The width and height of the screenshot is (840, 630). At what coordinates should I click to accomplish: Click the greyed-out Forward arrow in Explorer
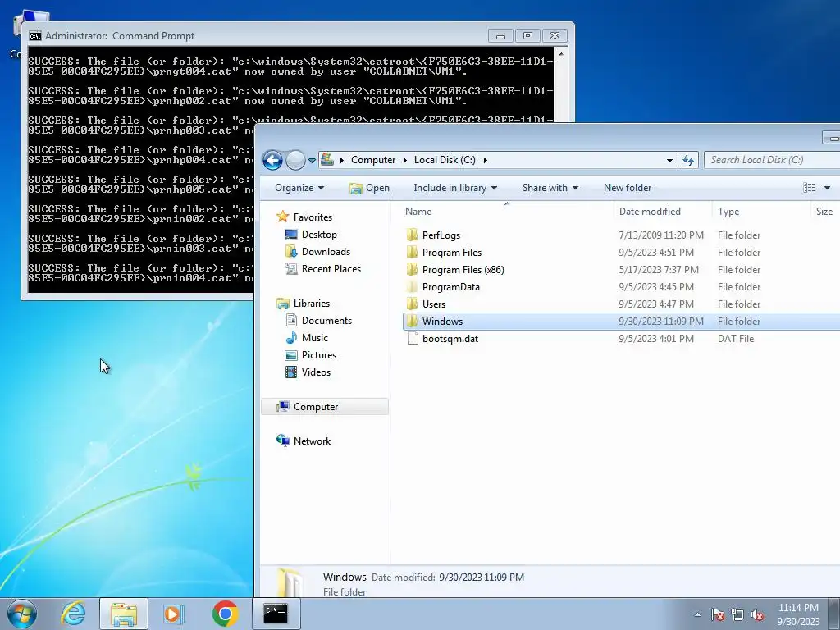coord(295,160)
